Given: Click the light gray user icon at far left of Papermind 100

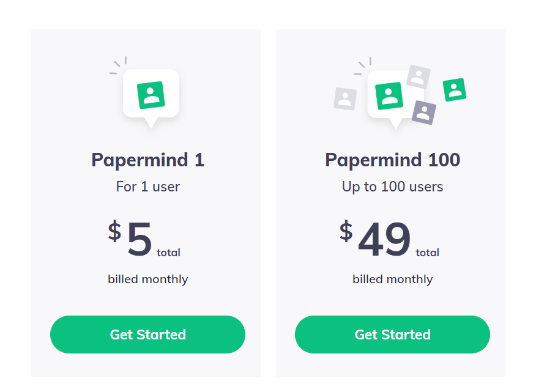Looking at the screenshot, I should tap(345, 99).
